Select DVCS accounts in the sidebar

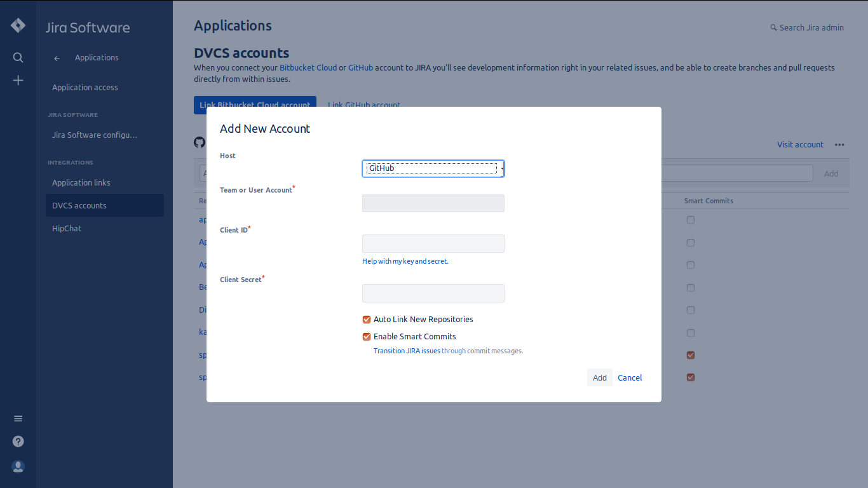104,205
